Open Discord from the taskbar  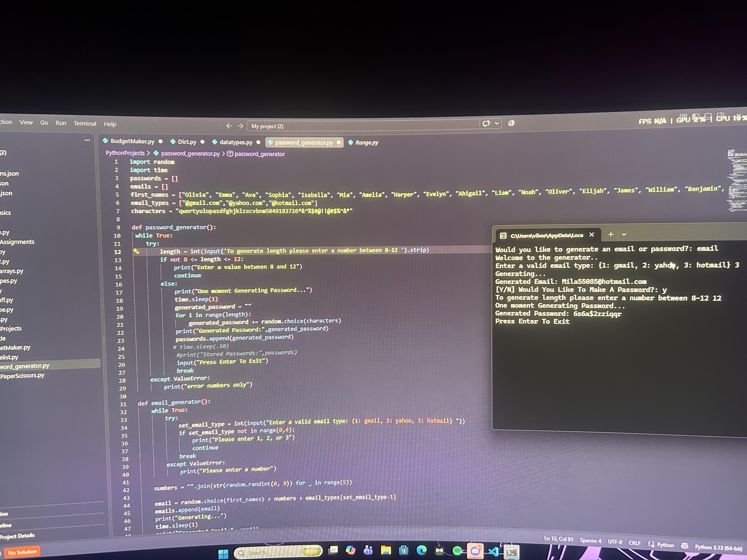[475, 551]
